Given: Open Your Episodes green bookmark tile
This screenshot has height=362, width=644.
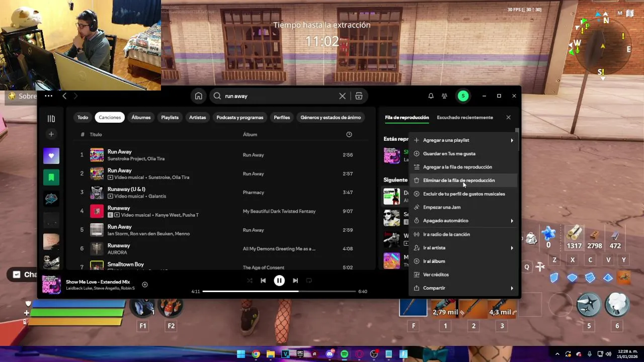Looking at the screenshot, I should (x=51, y=177).
